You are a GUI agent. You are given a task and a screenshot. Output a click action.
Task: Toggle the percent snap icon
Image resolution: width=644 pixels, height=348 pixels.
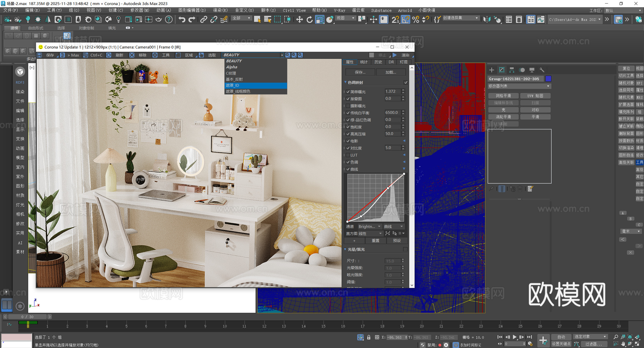(x=415, y=19)
